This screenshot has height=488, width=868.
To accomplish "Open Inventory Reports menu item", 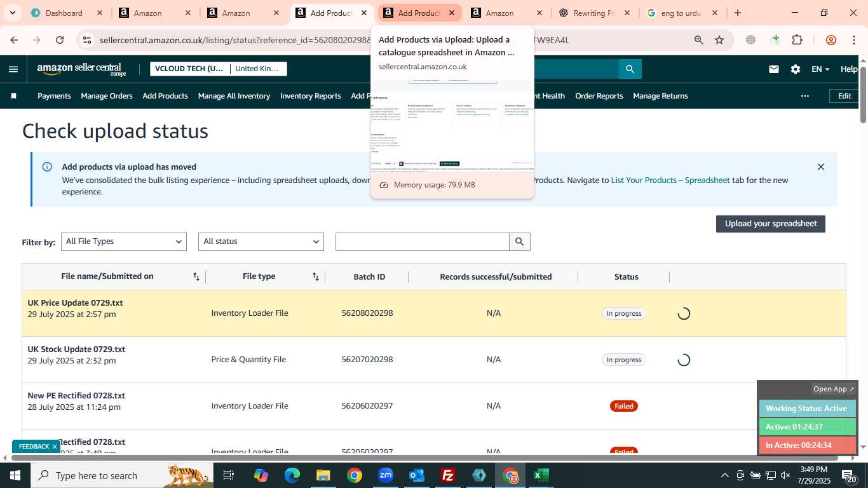I will tap(311, 96).
